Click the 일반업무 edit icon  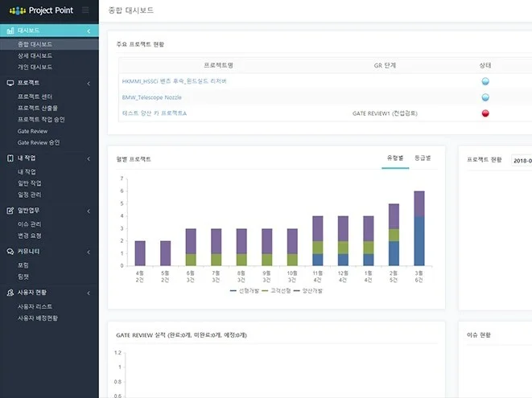point(10,210)
